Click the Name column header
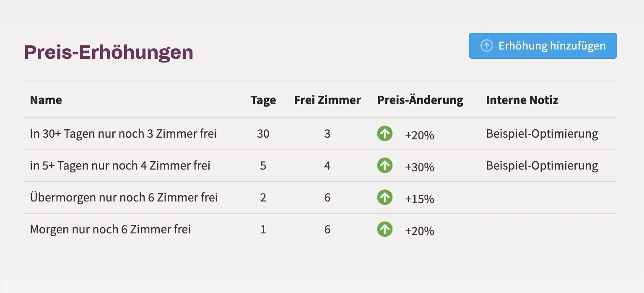The image size is (644, 293). point(46,100)
